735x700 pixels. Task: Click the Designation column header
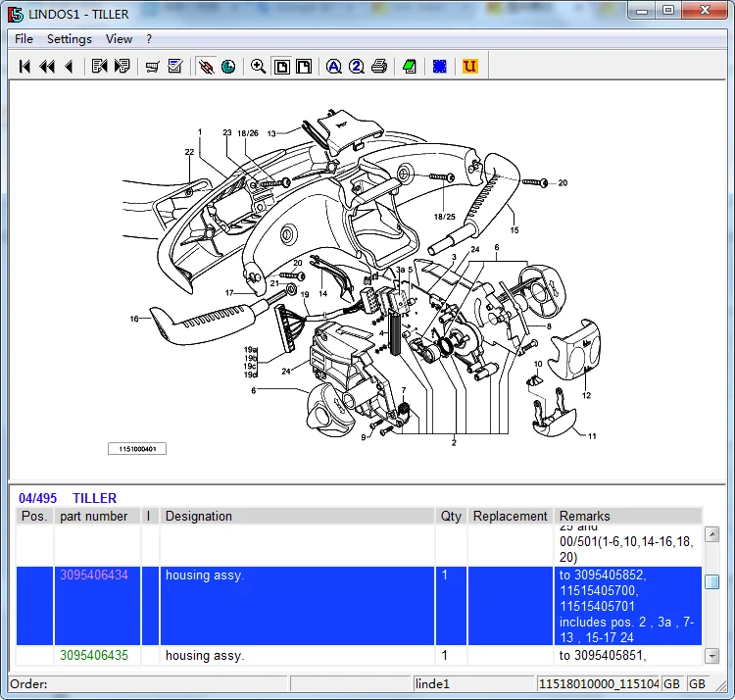pos(199,516)
